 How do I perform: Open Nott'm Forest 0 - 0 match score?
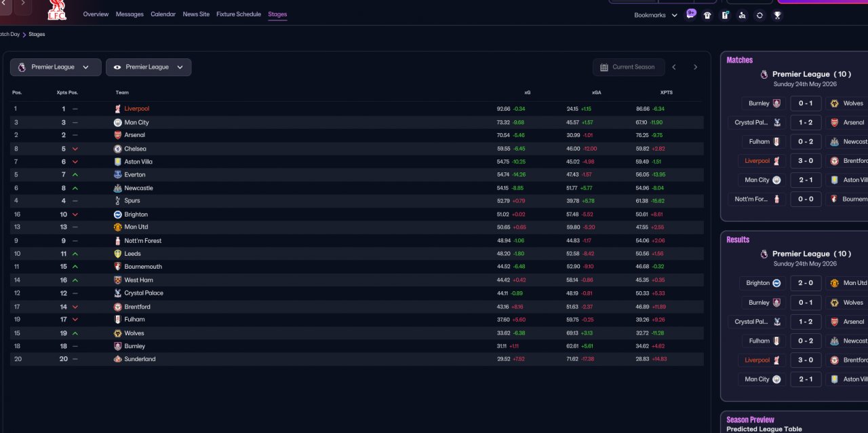806,199
